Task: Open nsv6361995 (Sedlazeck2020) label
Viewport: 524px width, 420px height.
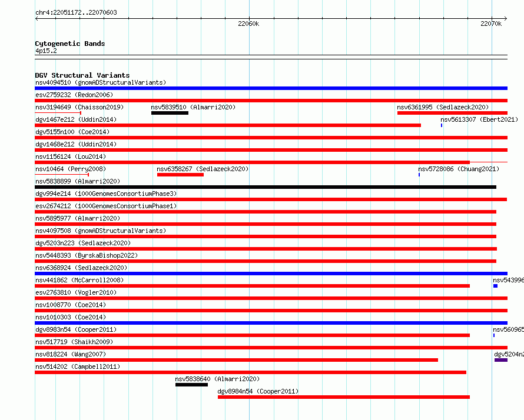Action: (x=443, y=107)
